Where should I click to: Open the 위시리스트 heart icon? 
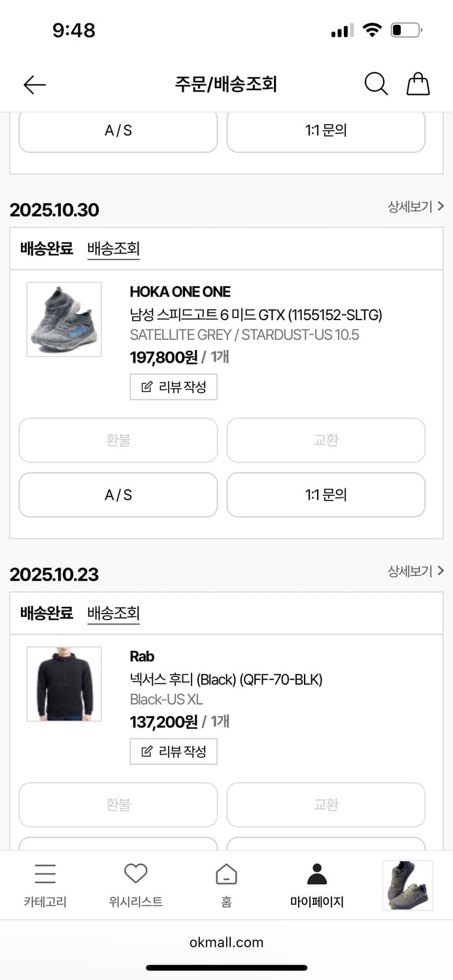point(135,873)
